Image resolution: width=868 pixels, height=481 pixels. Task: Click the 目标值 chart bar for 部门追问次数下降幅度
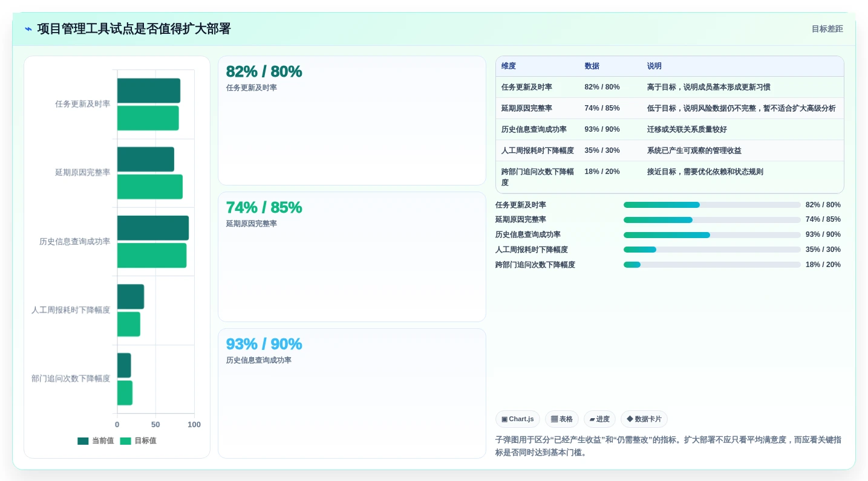click(125, 393)
